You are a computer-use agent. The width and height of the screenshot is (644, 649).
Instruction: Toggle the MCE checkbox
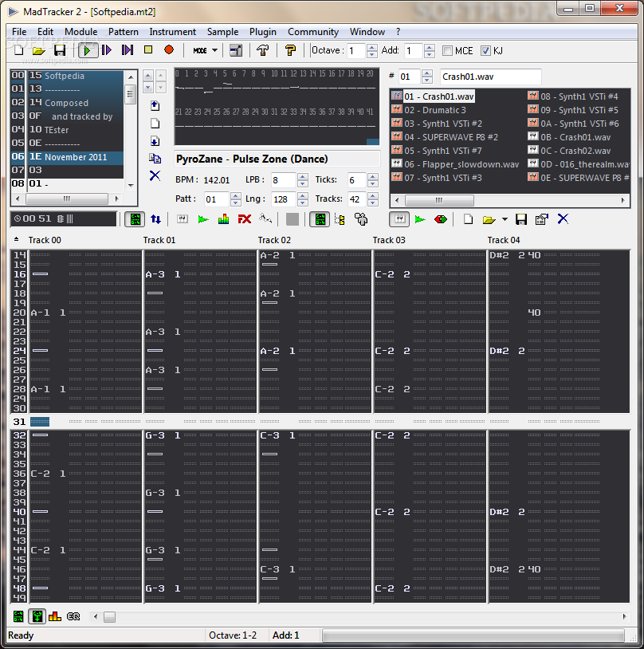[x=447, y=50]
